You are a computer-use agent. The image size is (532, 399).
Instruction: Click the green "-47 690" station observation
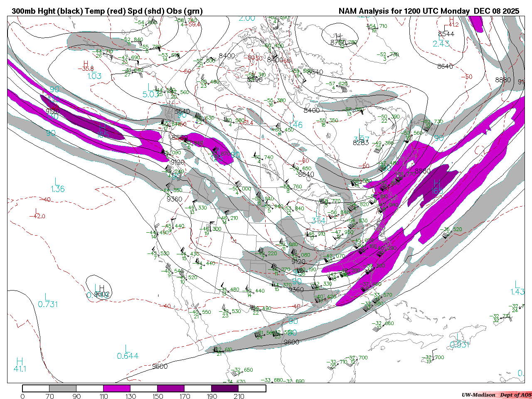point(128,58)
